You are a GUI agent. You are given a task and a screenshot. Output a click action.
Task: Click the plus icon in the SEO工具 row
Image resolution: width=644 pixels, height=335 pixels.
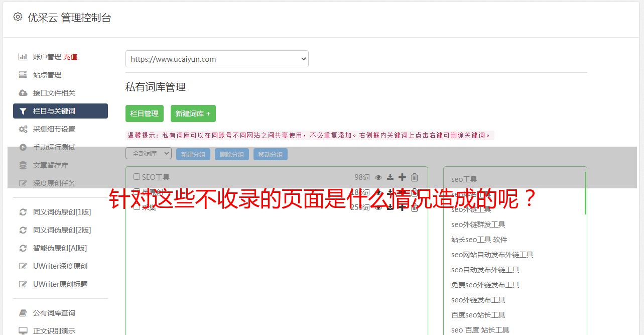coord(402,177)
